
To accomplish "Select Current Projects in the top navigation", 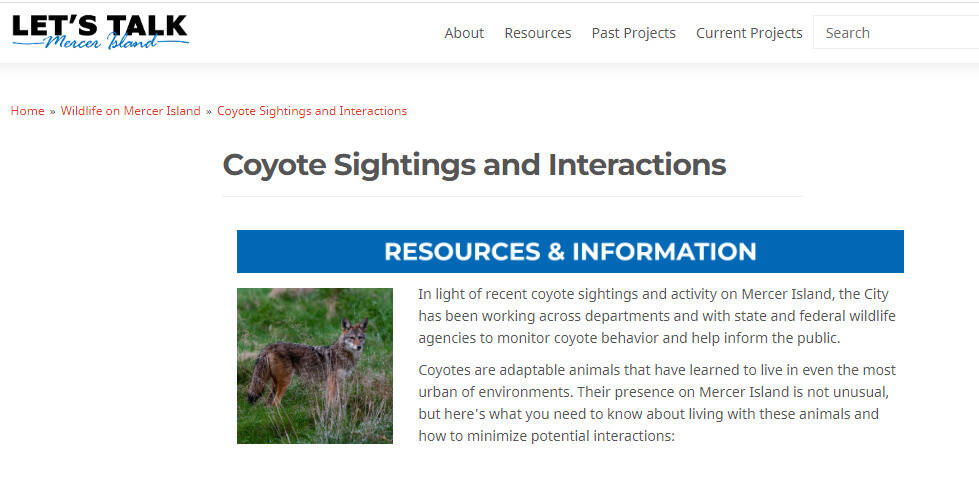I will point(749,33).
